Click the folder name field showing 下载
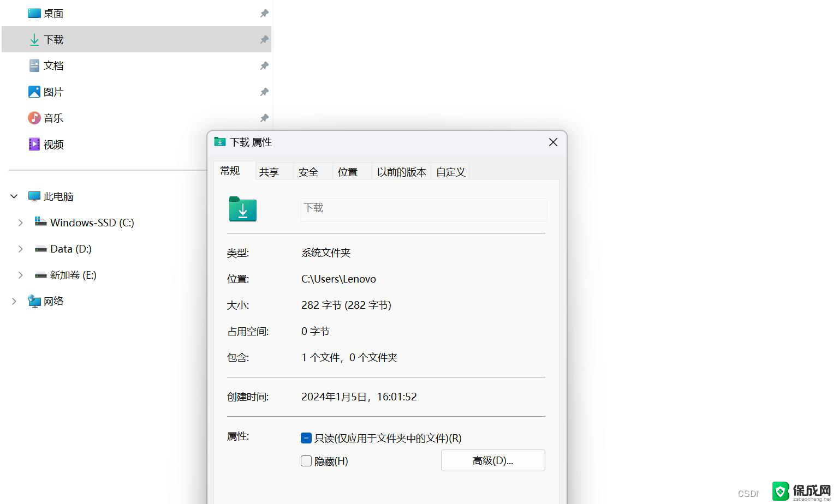The width and height of the screenshot is (839, 504). coord(424,210)
